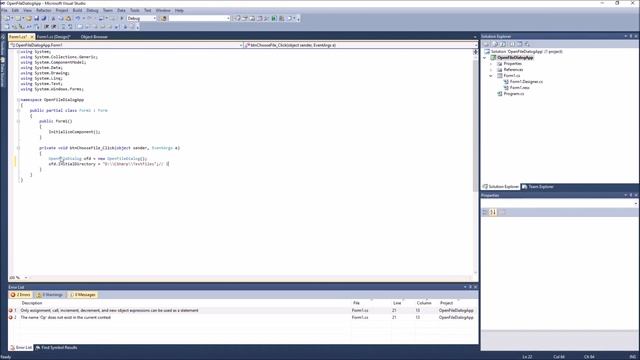This screenshot has height=360, width=640.
Task: Click Solution Explorer Properties toolbar icon
Action: (487, 44)
